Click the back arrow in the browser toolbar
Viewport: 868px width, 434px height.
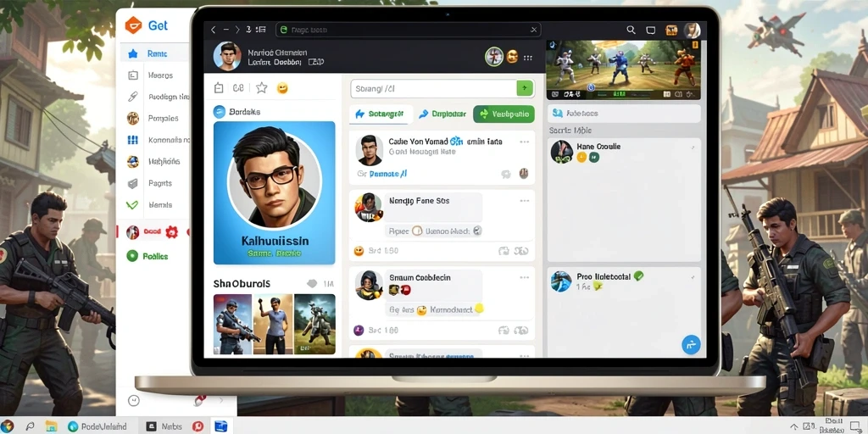[x=213, y=30]
